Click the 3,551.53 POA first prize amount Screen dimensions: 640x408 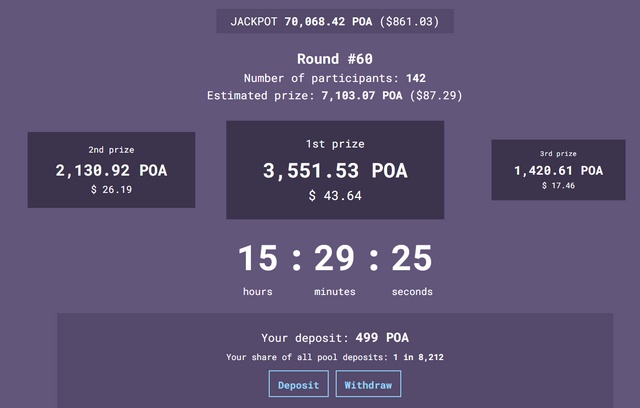335,171
